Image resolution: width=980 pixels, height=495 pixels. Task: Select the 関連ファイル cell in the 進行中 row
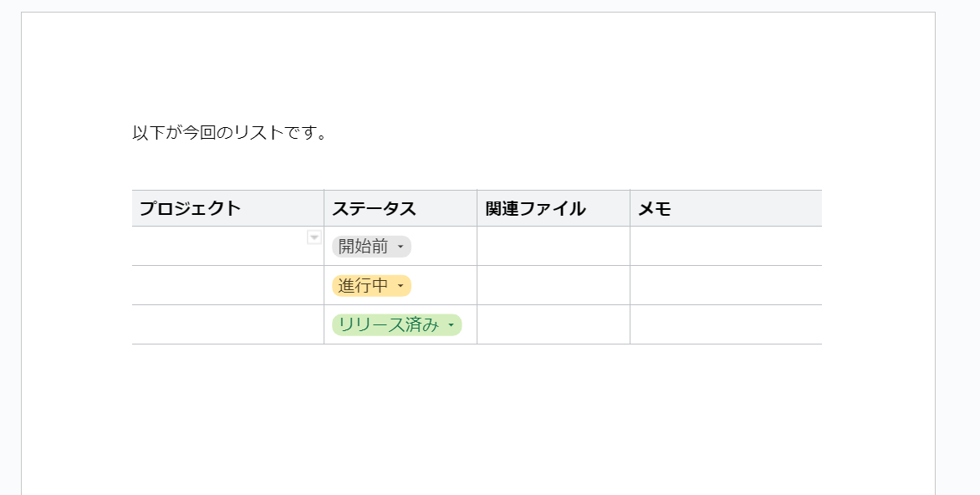coord(554,286)
